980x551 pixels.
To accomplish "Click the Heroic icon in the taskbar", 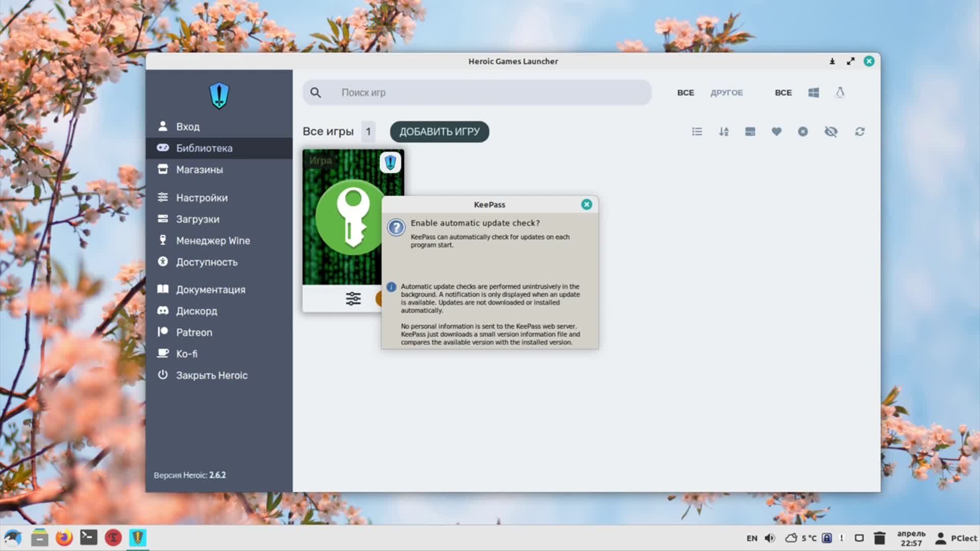I will point(137,538).
